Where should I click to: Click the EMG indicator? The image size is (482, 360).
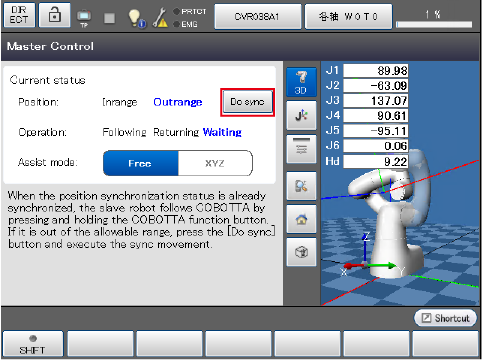[x=186, y=24]
